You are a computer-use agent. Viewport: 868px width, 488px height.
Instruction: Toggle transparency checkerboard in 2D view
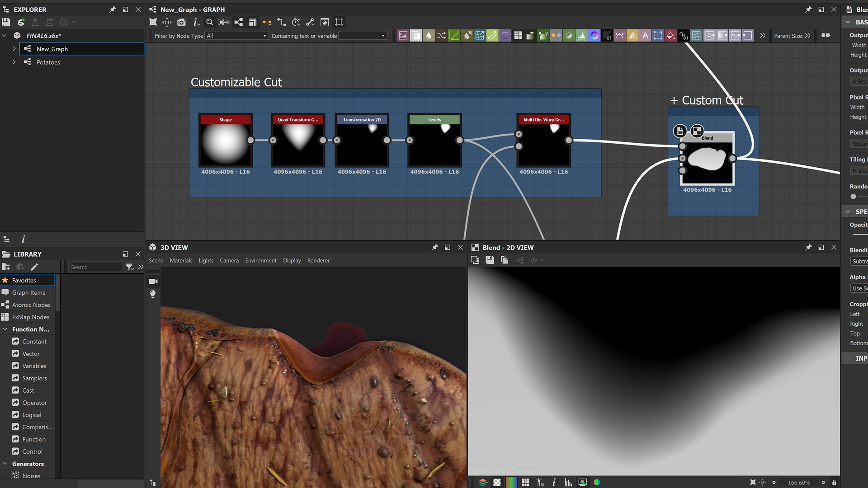point(497,483)
